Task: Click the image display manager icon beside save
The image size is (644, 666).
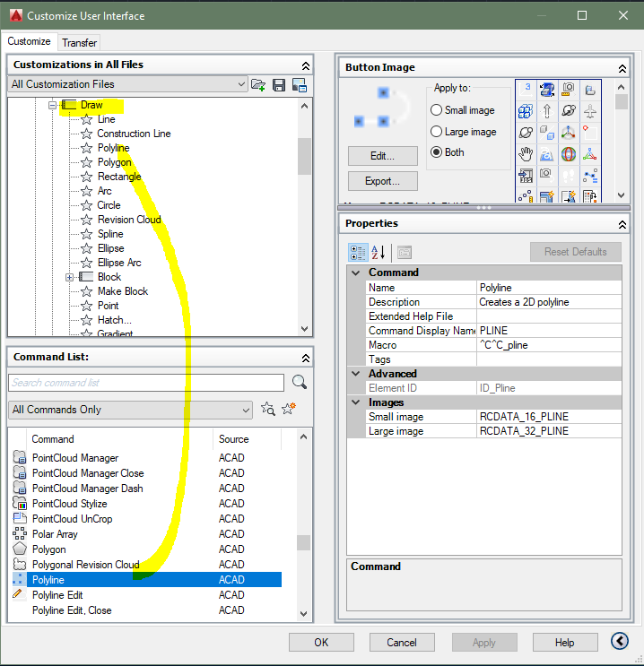Action: click(x=300, y=85)
